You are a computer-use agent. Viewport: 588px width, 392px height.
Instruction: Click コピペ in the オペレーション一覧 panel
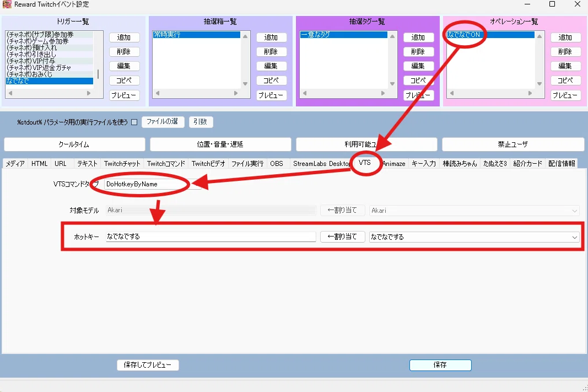point(565,80)
